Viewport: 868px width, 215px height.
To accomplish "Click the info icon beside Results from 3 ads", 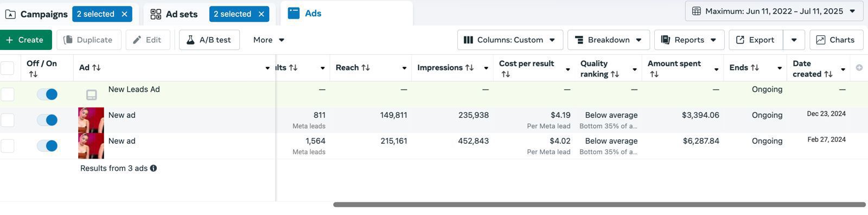I will 154,168.
